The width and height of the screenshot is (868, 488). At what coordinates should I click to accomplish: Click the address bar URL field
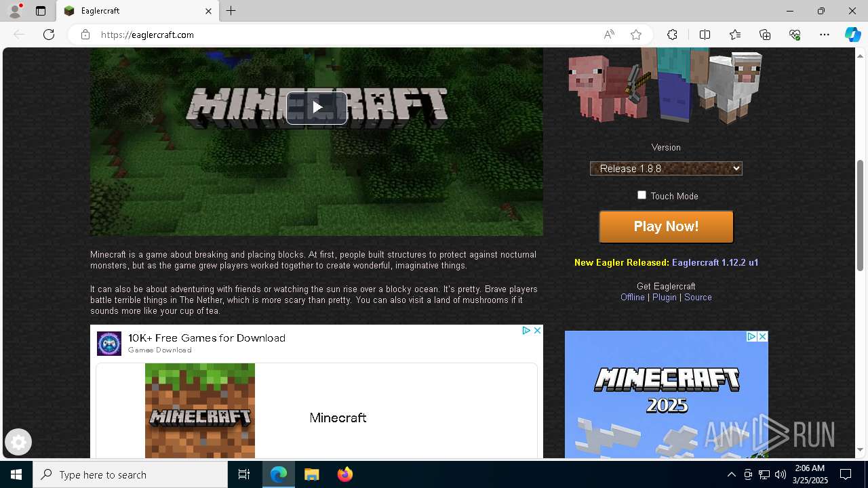coord(346,35)
